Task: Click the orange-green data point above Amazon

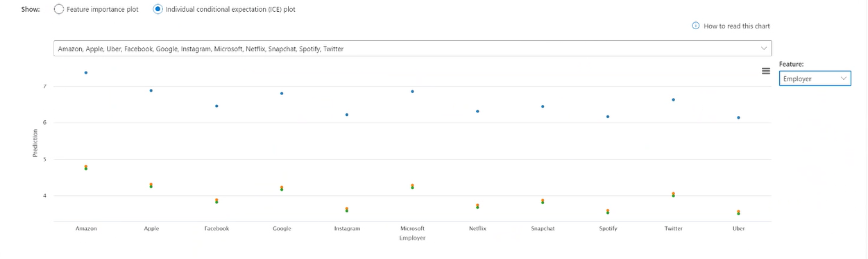Action: (86, 168)
